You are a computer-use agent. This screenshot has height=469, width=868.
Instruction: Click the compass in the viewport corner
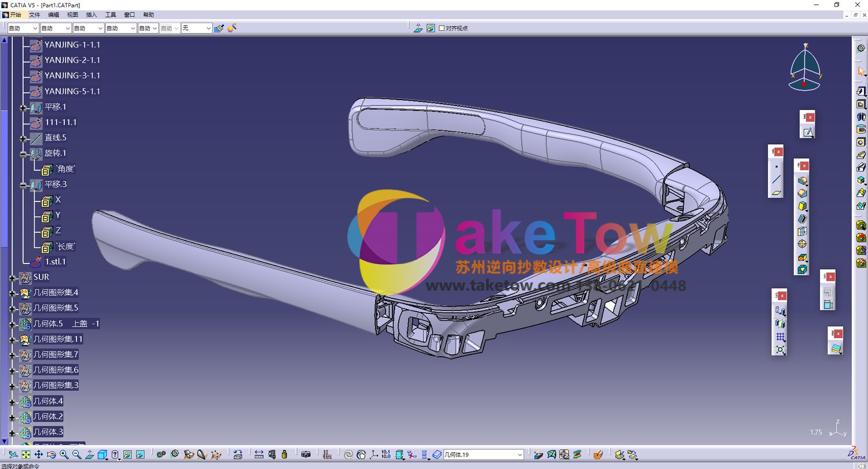(805, 67)
